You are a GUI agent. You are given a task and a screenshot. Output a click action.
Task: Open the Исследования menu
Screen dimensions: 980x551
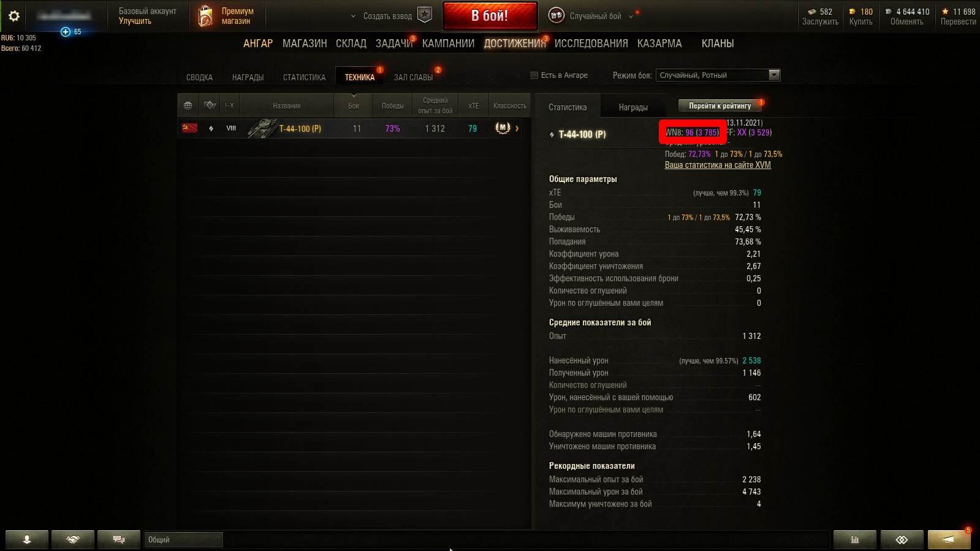(591, 44)
